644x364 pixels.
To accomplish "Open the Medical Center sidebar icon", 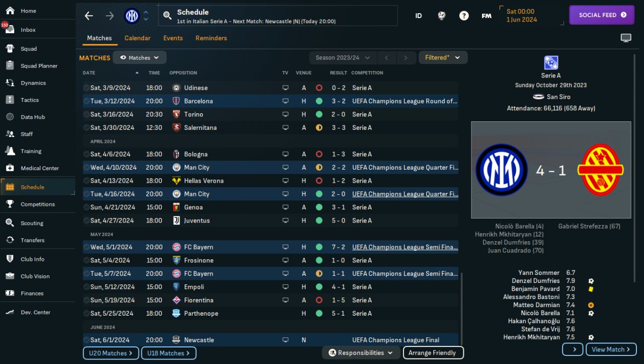I will pos(10,168).
